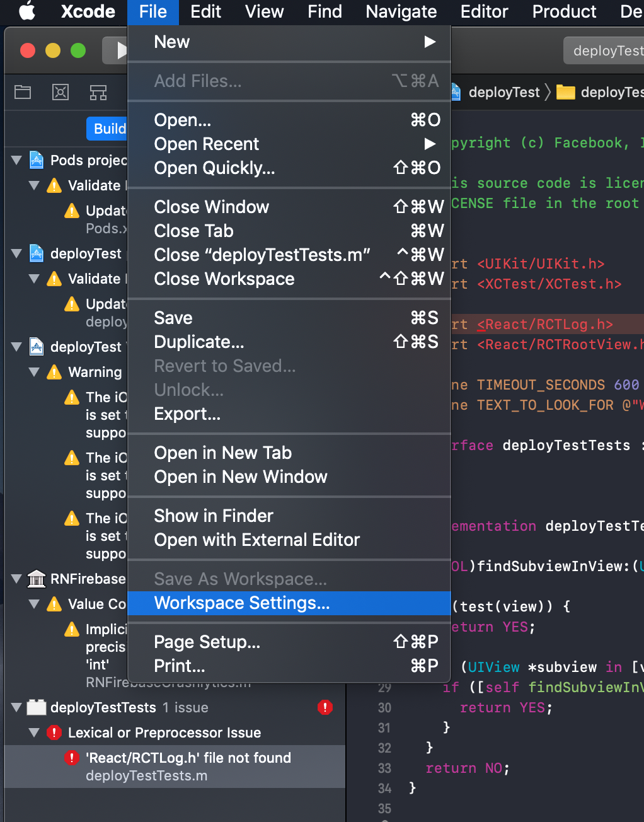Open the View menu

pyautogui.click(x=264, y=11)
